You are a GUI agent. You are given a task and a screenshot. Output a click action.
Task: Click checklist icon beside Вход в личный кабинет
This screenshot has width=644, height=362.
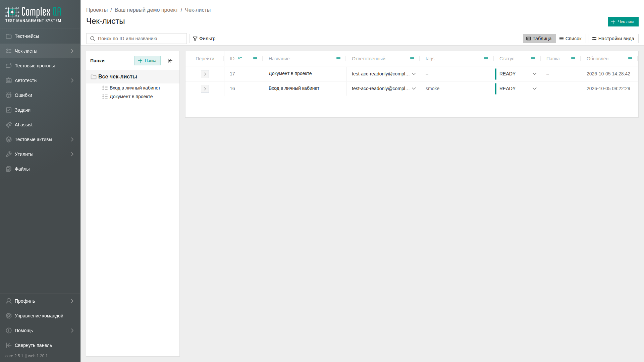[105, 88]
